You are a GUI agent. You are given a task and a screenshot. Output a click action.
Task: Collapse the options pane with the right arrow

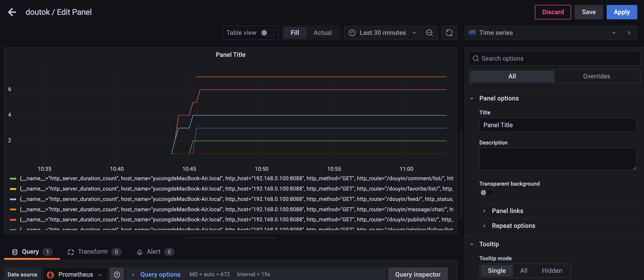[629, 33]
